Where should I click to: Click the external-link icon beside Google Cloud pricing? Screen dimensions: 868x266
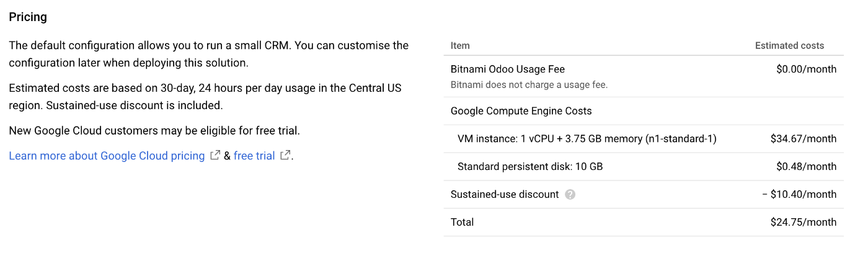coord(215,156)
